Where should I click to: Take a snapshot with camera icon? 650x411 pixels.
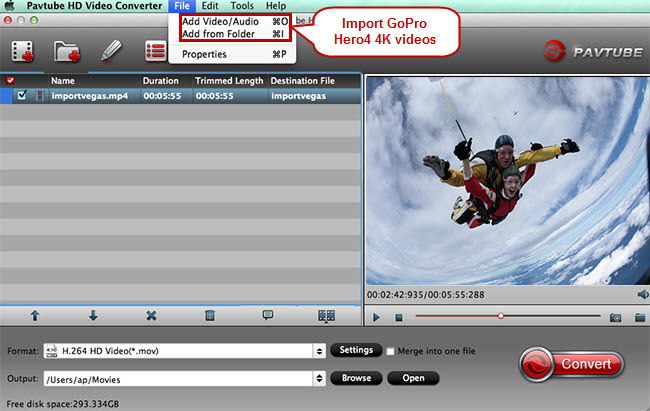coord(615,318)
